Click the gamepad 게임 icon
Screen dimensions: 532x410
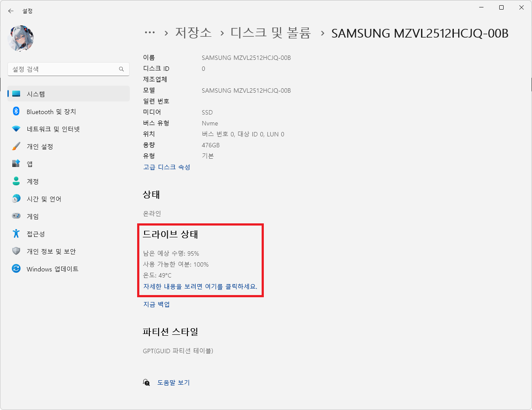16,216
